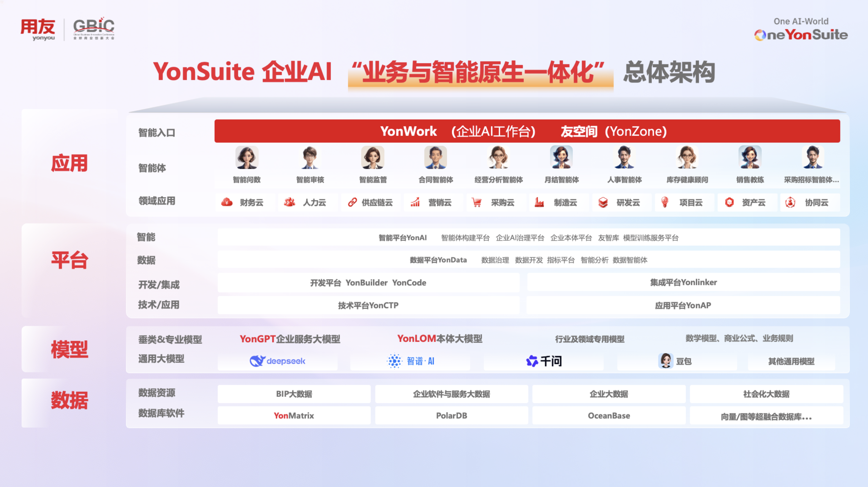868x487 pixels.
Task: Click the PolarDB database box
Action: click(x=451, y=416)
